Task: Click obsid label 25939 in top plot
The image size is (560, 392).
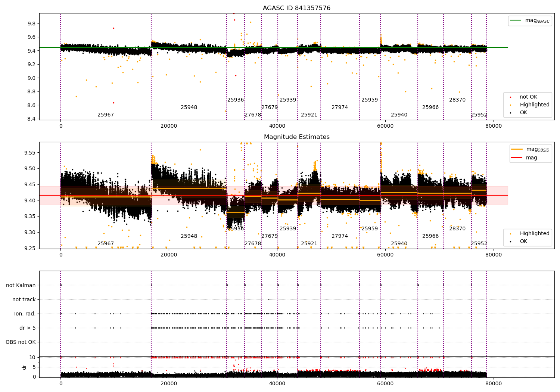Action: [x=288, y=100]
